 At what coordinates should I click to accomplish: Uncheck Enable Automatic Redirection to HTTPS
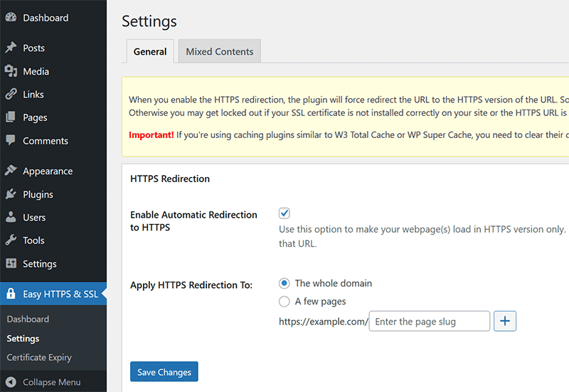(284, 213)
